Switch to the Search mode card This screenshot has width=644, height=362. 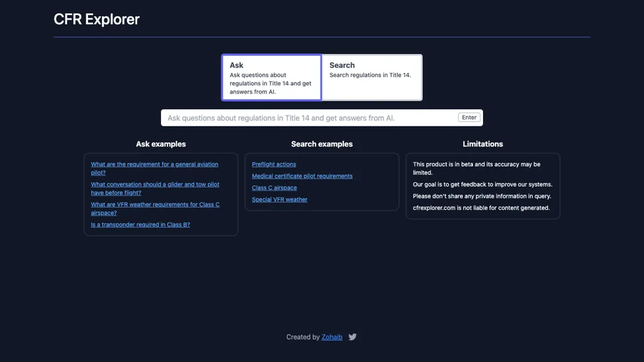click(x=371, y=77)
